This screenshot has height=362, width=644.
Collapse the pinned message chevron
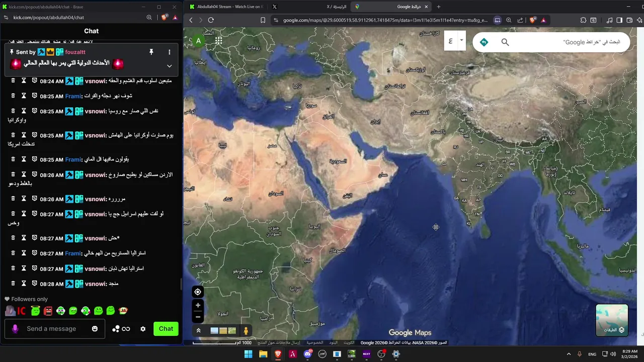pos(169,66)
